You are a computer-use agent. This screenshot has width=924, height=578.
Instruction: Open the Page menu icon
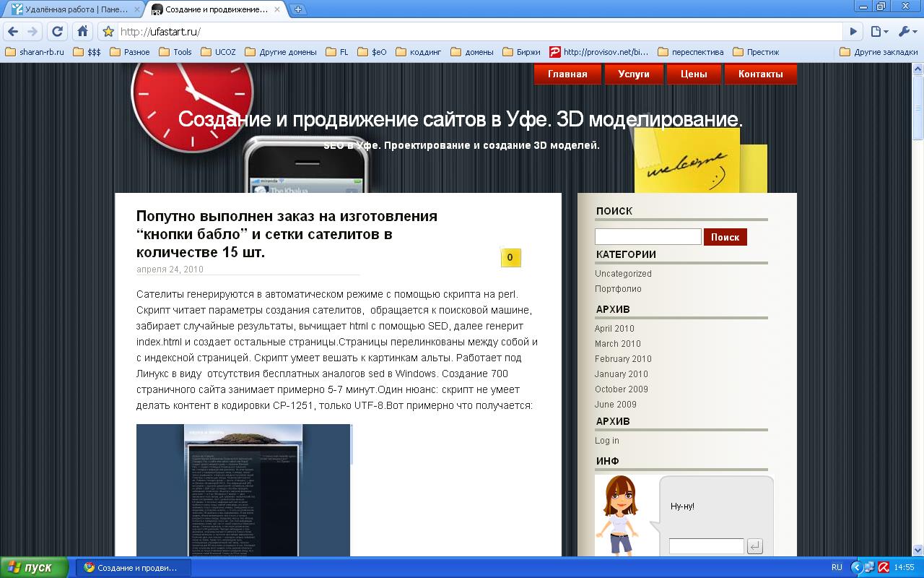pos(876,31)
